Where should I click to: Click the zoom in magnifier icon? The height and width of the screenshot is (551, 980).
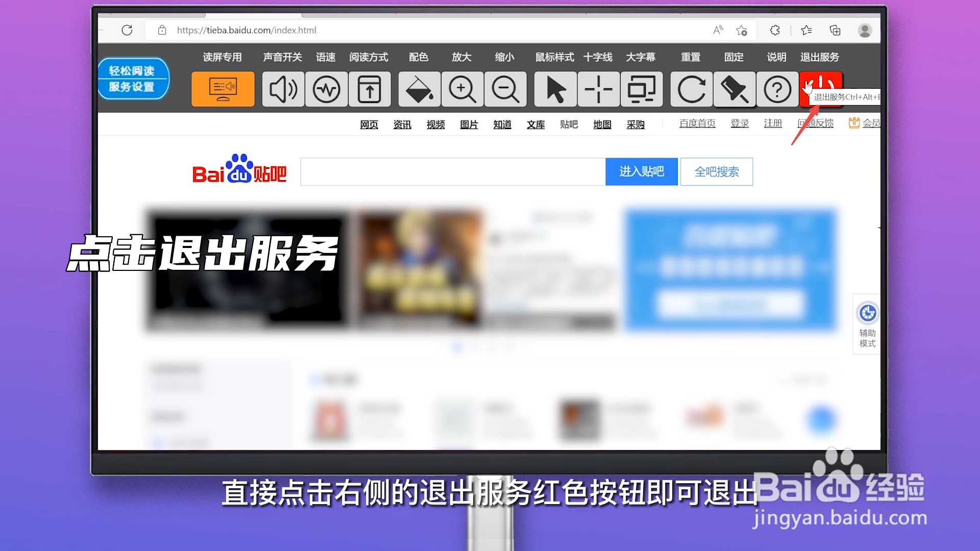pyautogui.click(x=462, y=89)
